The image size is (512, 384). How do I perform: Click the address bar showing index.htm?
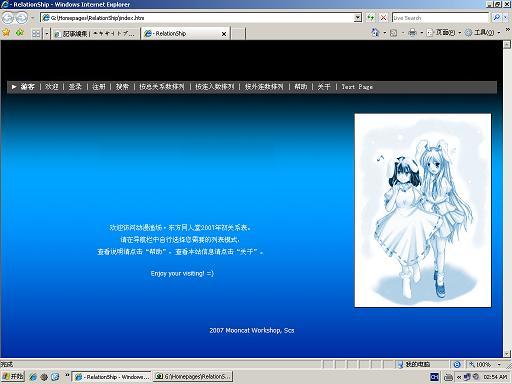click(x=197, y=18)
